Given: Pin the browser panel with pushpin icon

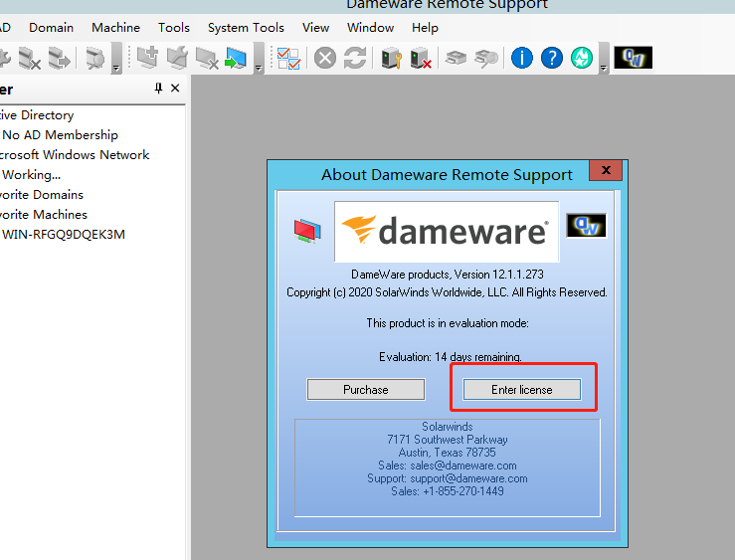Looking at the screenshot, I should (x=158, y=89).
